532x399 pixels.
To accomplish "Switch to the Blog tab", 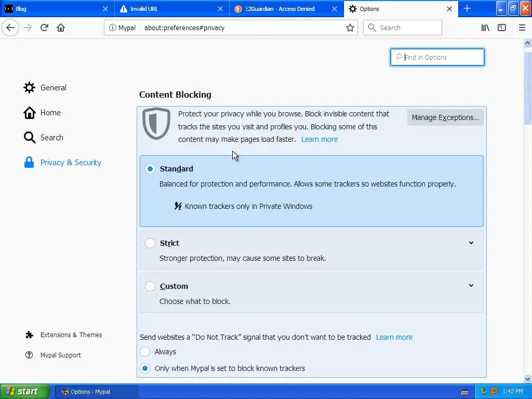I will [x=57, y=8].
